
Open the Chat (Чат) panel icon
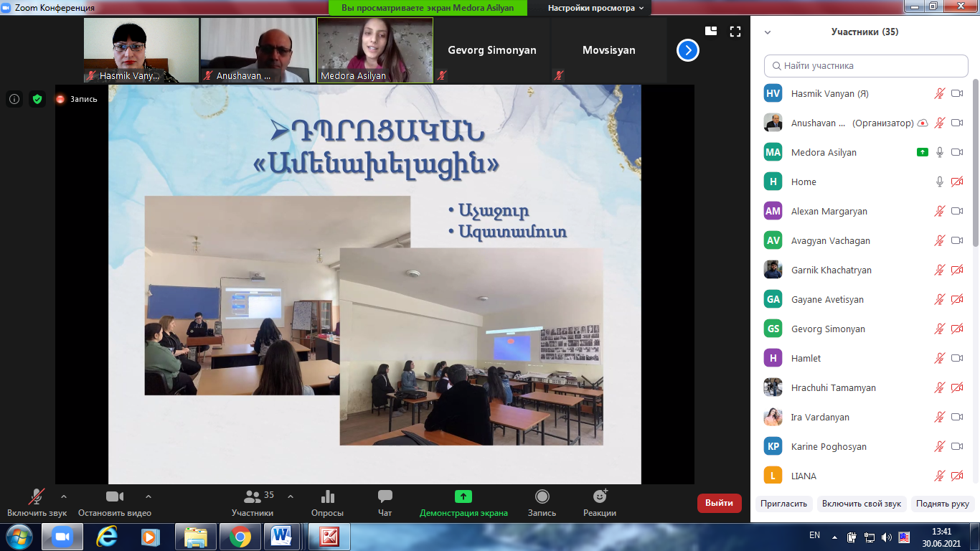[385, 496]
